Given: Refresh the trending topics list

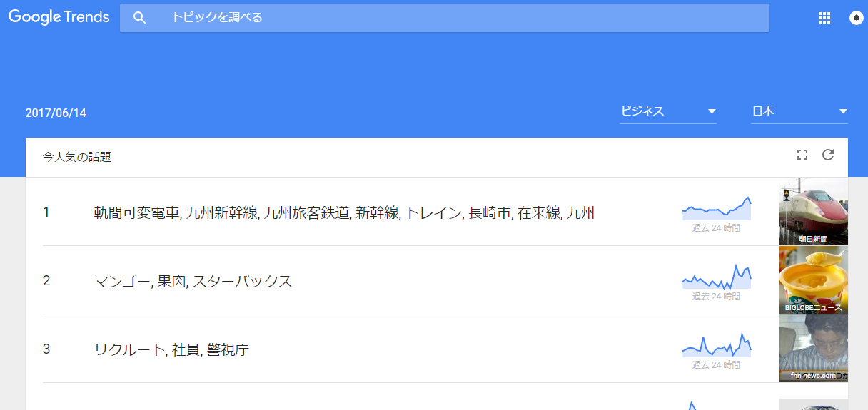Looking at the screenshot, I should coord(828,155).
